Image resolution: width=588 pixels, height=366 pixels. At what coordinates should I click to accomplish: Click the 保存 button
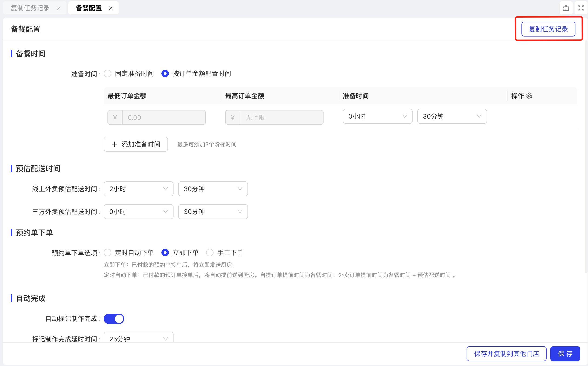coord(565,354)
